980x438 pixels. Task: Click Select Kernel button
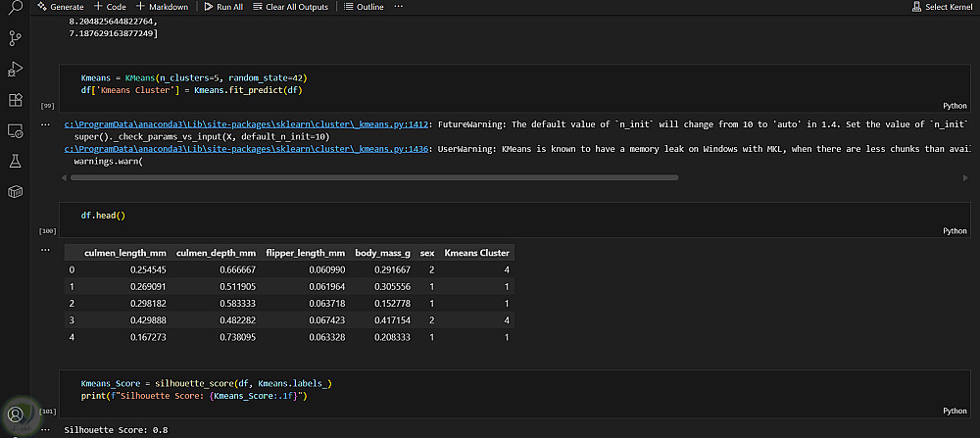click(x=943, y=7)
